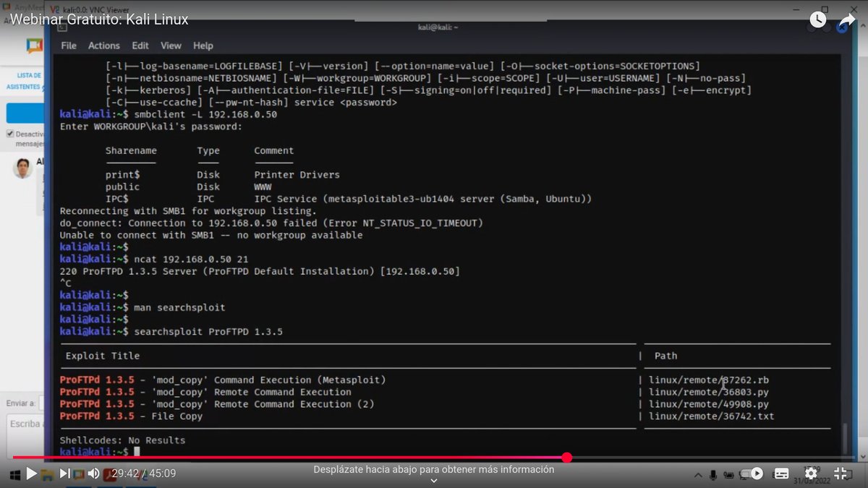Screen dimensions: 868x488
Task: Skip to the next video
Action: click(x=64, y=474)
